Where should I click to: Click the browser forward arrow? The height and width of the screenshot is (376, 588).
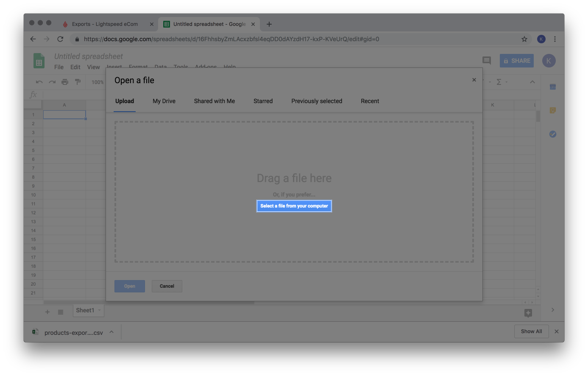[47, 39]
